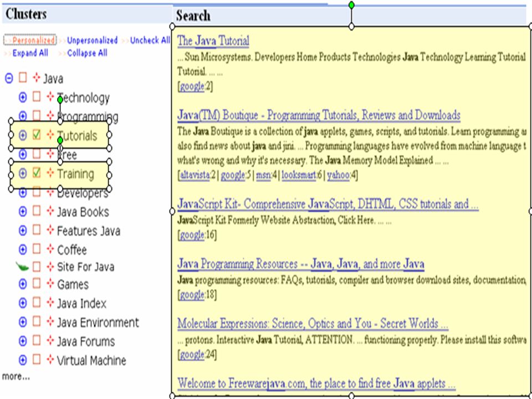The height and width of the screenshot is (399, 532).
Task: Check the Virtual Machine checkbox
Action: 37,359
